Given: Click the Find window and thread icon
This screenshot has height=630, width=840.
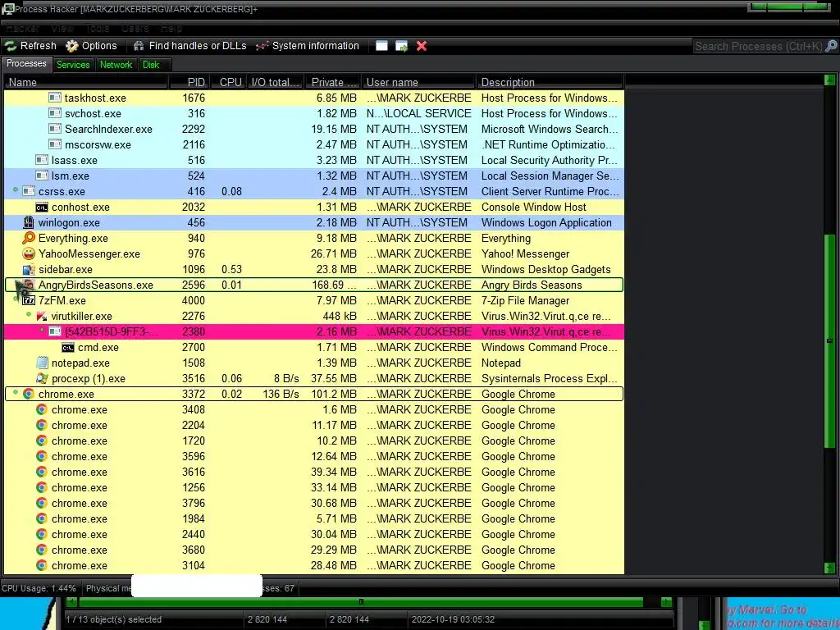Looking at the screenshot, I should [401, 46].
